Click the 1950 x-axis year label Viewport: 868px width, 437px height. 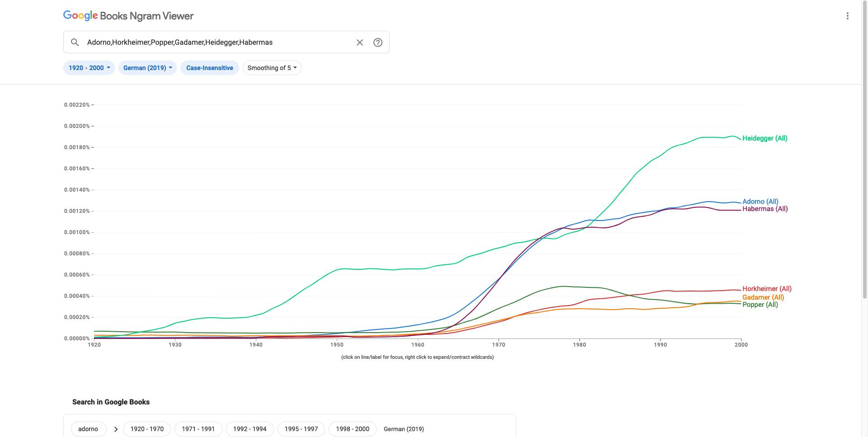click(x=337, y=345)
